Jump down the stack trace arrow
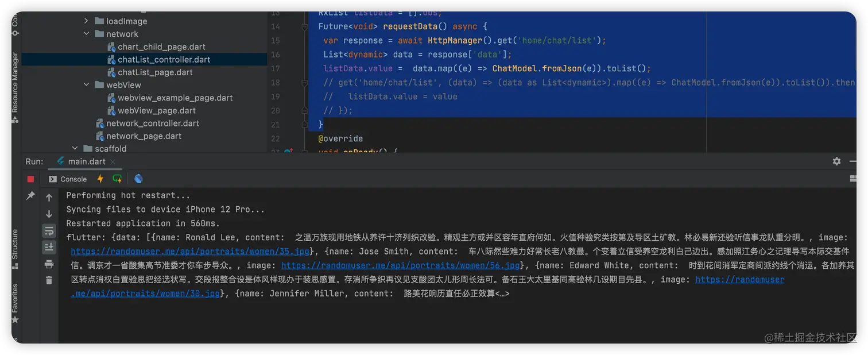The image size is (868, 355). coord(49,214)
